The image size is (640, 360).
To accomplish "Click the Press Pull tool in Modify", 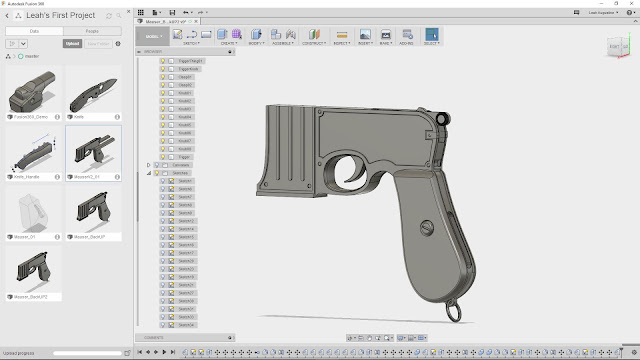I will (x=256, y=34).
